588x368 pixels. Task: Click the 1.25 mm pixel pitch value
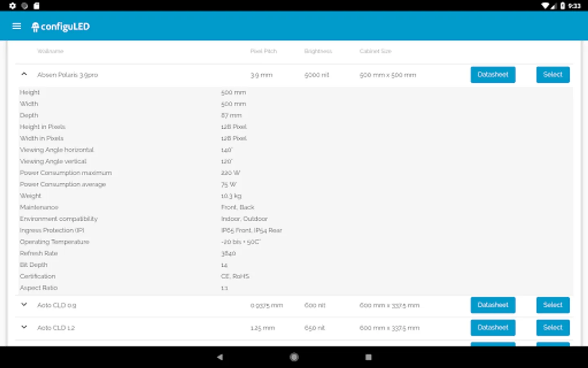(263, 328)
